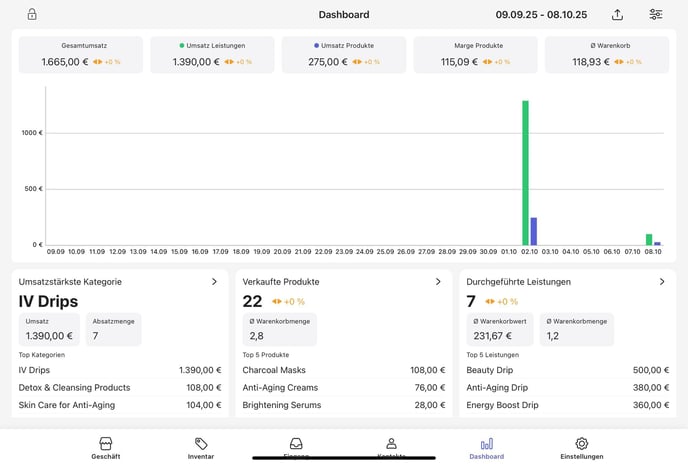The width and height of the screenshot is (688, 464).
Task: Open the Kontakte person icon tab
Action: tap(391, 445)
